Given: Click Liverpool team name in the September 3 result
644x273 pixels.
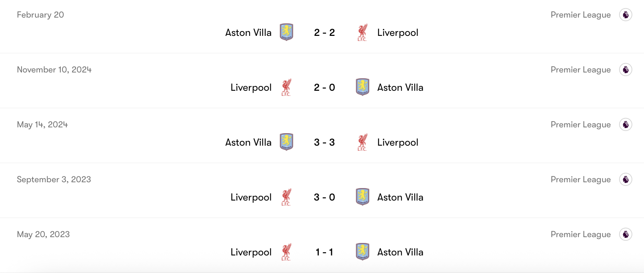Looking at the screenshot, I should click(x=251, y=197).
